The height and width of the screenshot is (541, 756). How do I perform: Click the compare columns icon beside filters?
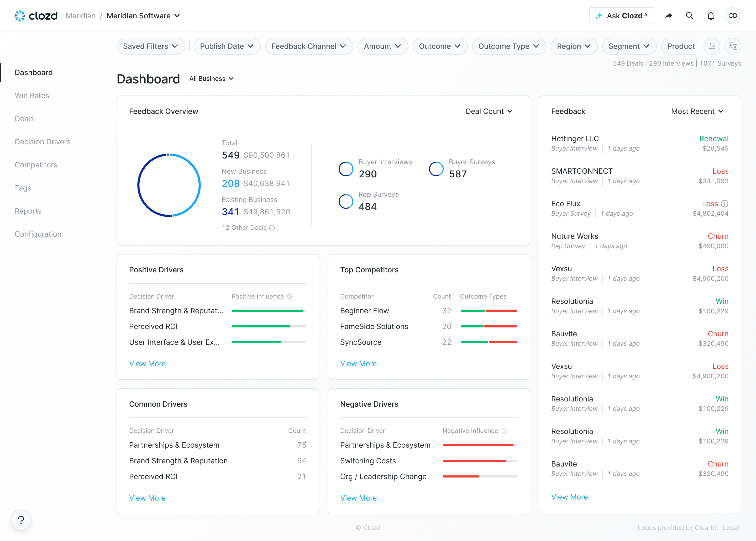tap(733, 46)
